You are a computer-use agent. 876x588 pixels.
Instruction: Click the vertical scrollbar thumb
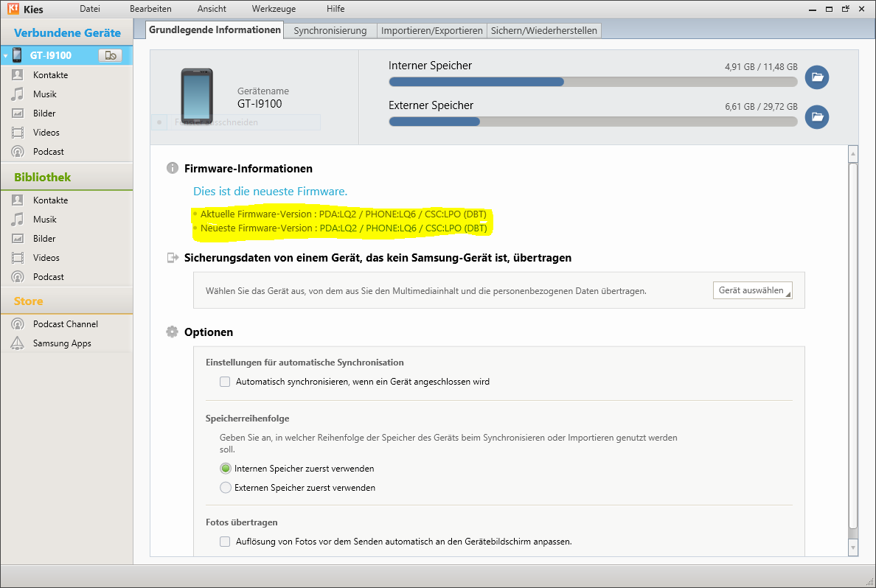tap(852, 345)
